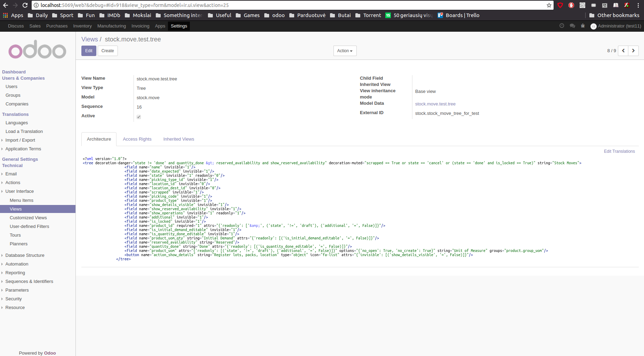Open the Activities clock icon

(x=561, y=26)
